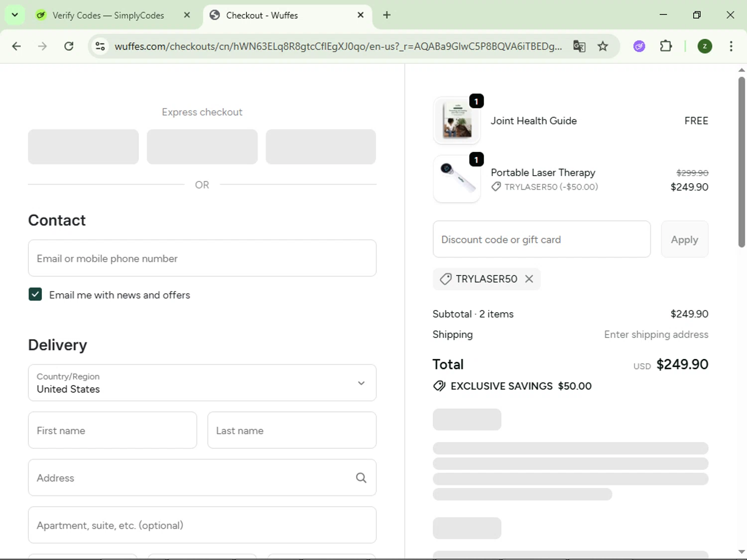This screenshot has height=560, width=747.
Task: Click the Apartment, suite, etc. field
Action: pyautogui.click(x=202, y=525)
